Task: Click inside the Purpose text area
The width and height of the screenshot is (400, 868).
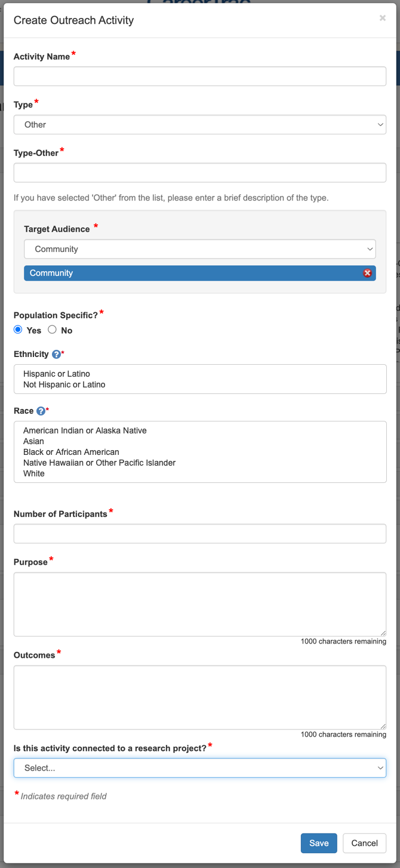Action: pos(200,604)
